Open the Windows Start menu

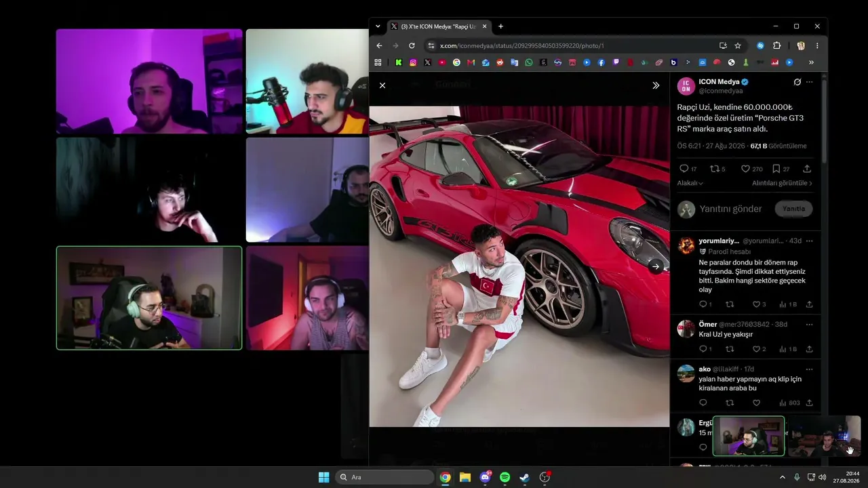pos(324,477)
